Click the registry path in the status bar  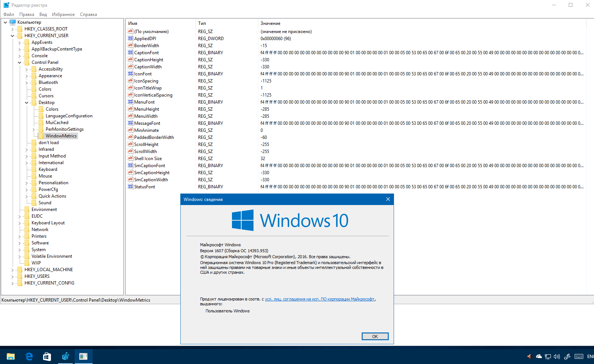pos(76,300)
